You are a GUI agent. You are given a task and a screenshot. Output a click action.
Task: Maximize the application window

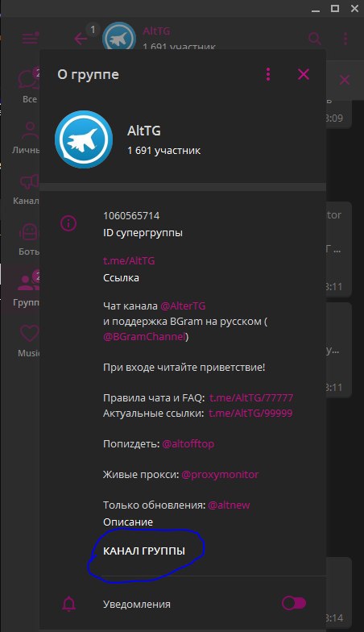(335, 8)
